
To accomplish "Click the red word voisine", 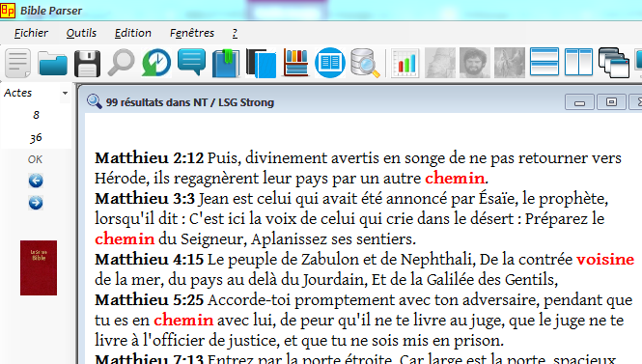I will coord(605,260).
